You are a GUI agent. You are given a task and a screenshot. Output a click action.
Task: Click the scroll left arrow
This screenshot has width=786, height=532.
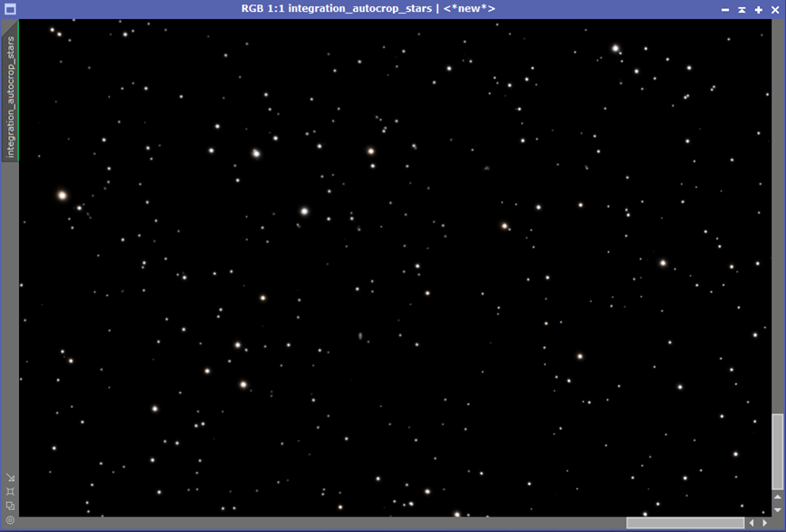pyautogui.click(x=752, y=523)
